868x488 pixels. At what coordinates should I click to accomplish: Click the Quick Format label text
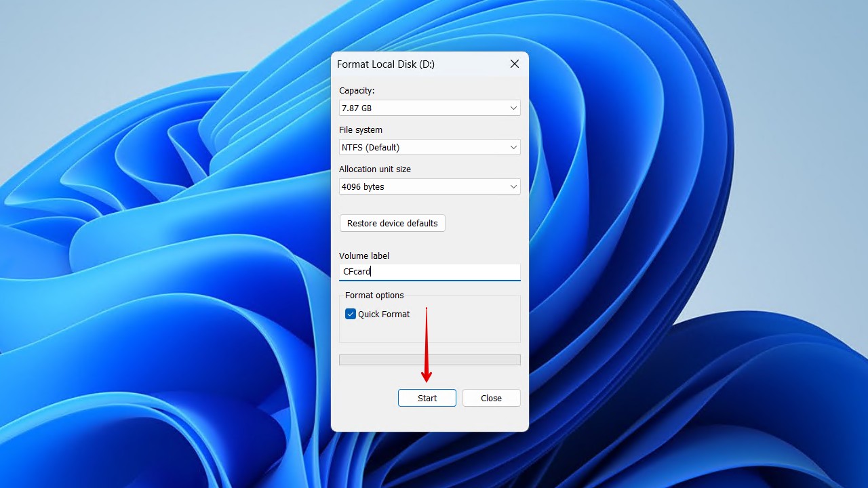pos(384,314)
